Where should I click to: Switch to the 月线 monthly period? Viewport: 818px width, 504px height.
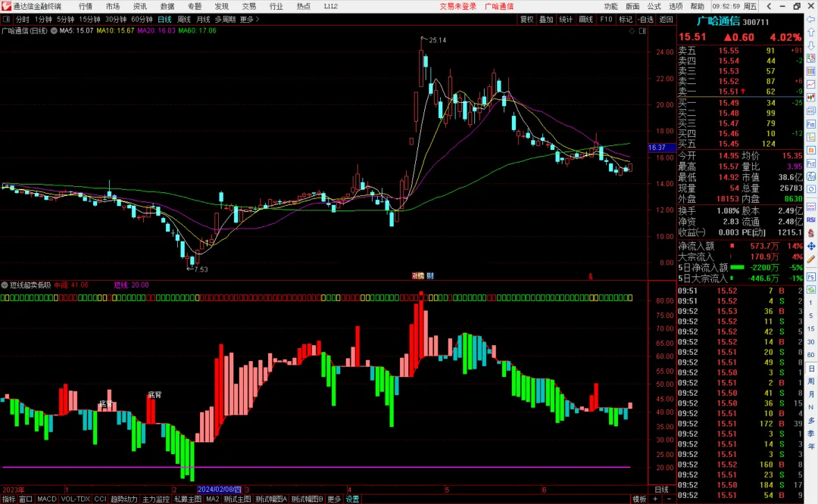tap(203, 19)
